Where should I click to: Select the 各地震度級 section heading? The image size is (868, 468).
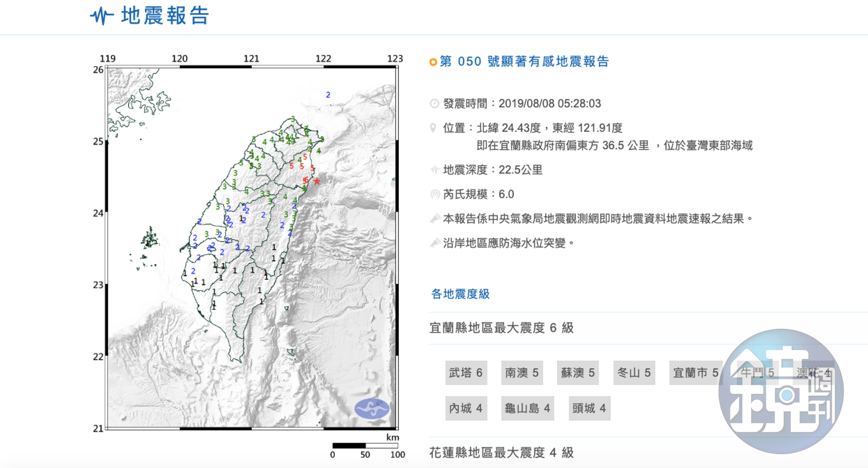(x=460, y=294)
